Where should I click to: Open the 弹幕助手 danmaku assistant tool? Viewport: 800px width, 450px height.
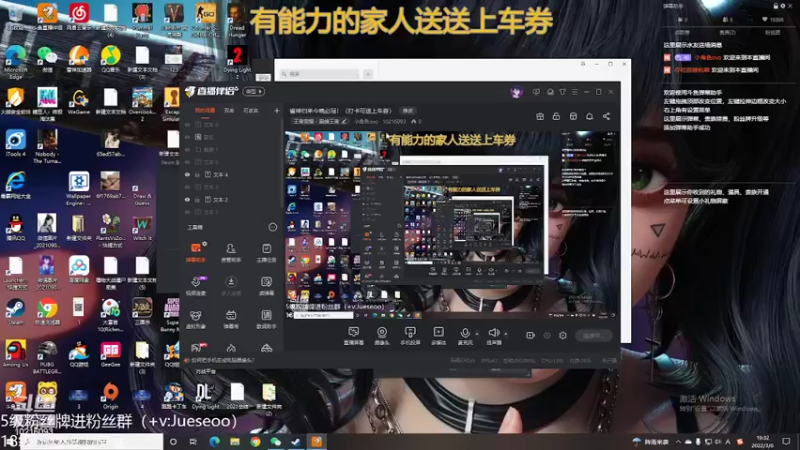pyautogui.click(x=196, y=252)
